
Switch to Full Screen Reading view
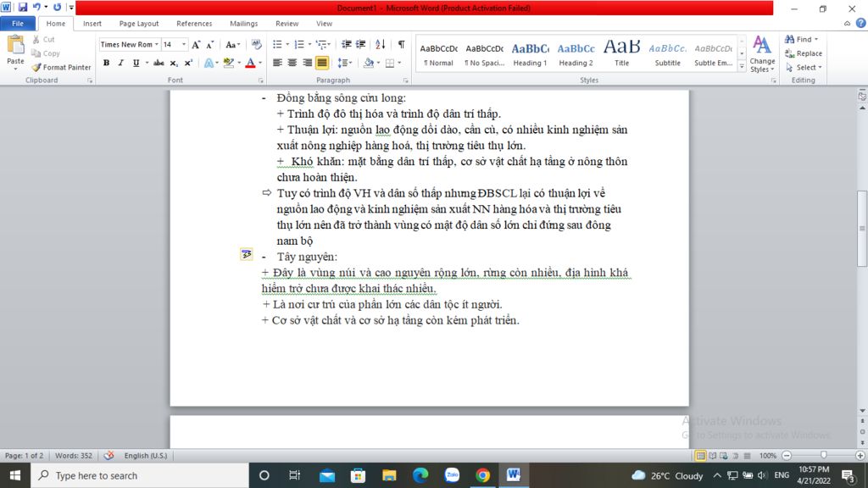coord(712,455)
